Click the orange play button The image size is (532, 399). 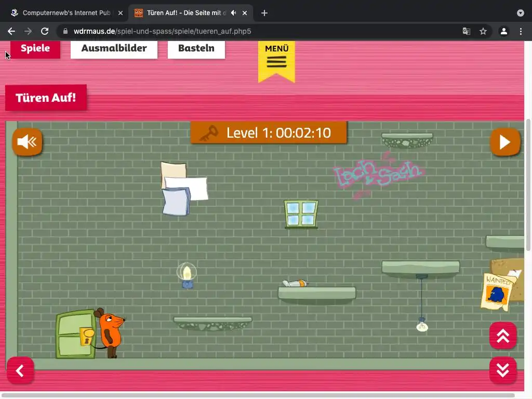pos(505,142)
